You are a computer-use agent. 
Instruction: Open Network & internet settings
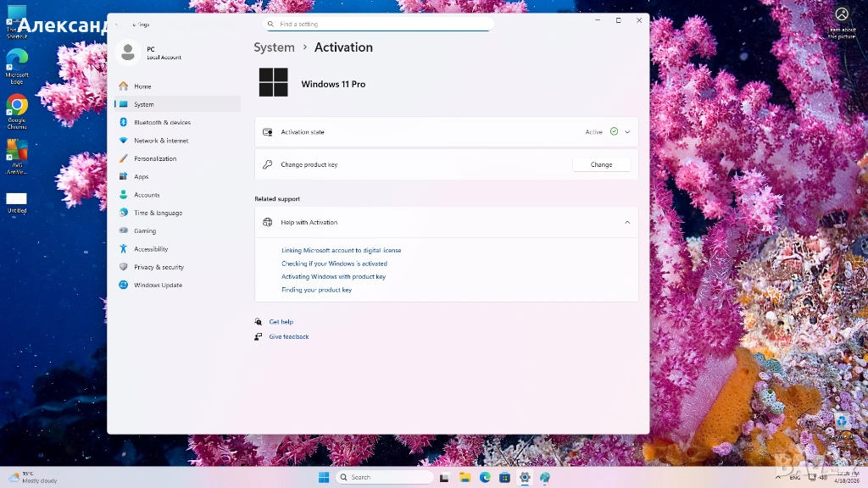click(161, 141)
